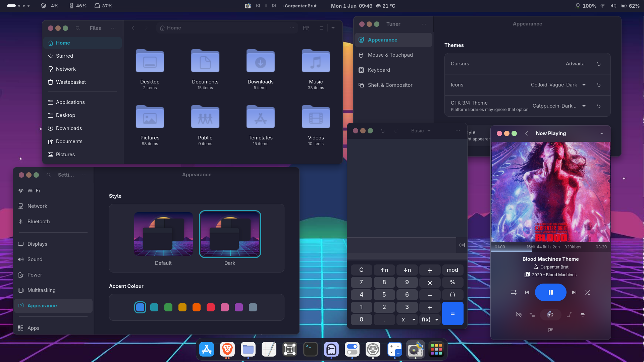Reset the Icons theme in Tuner
Viewport: 644px width, 362px height.
coord(599,85)
